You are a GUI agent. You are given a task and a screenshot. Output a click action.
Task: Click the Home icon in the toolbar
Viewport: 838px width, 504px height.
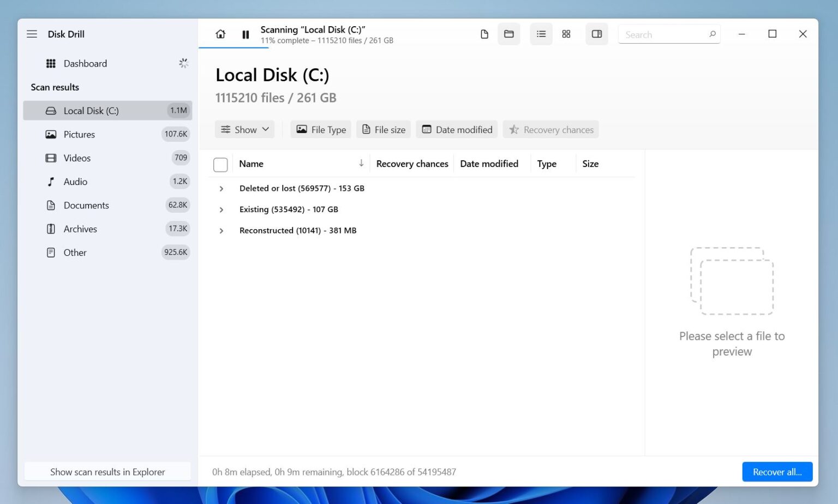pos(220,34)
